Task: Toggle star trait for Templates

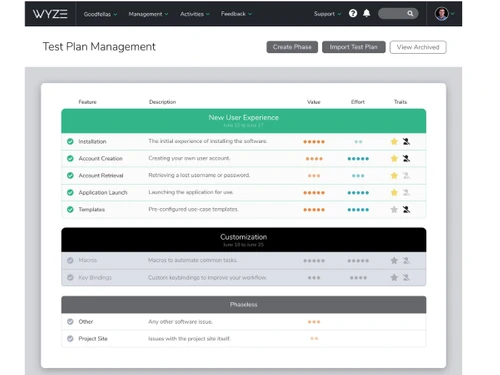Action: click(x=394, y=209)
